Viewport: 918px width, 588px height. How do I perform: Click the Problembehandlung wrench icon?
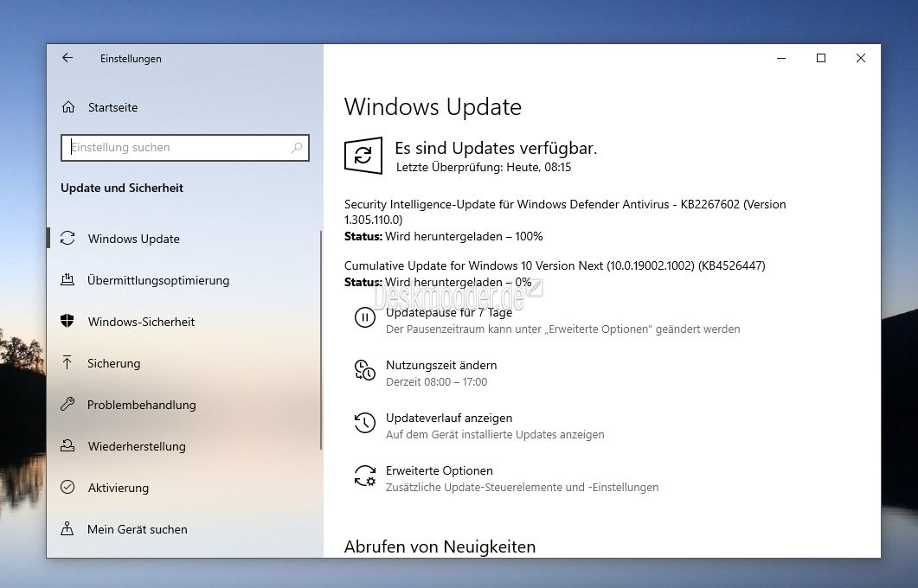coord(67,405)
